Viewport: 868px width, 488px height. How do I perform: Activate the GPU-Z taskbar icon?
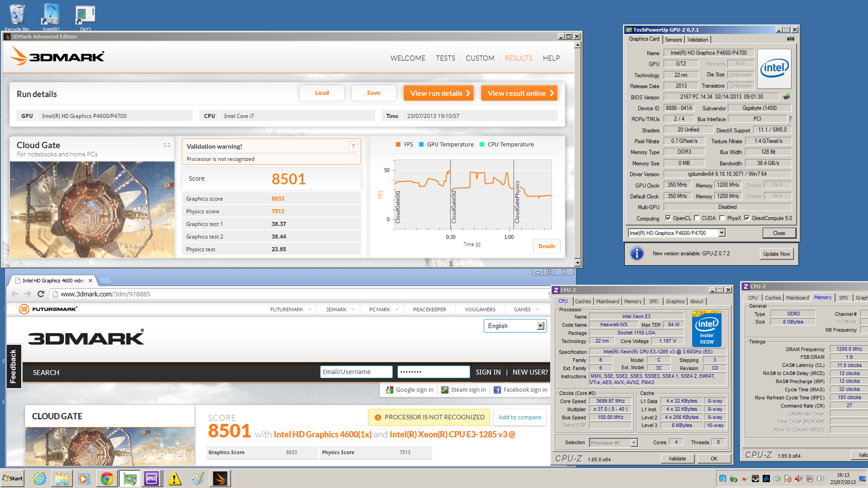click(x=129, y=479)
